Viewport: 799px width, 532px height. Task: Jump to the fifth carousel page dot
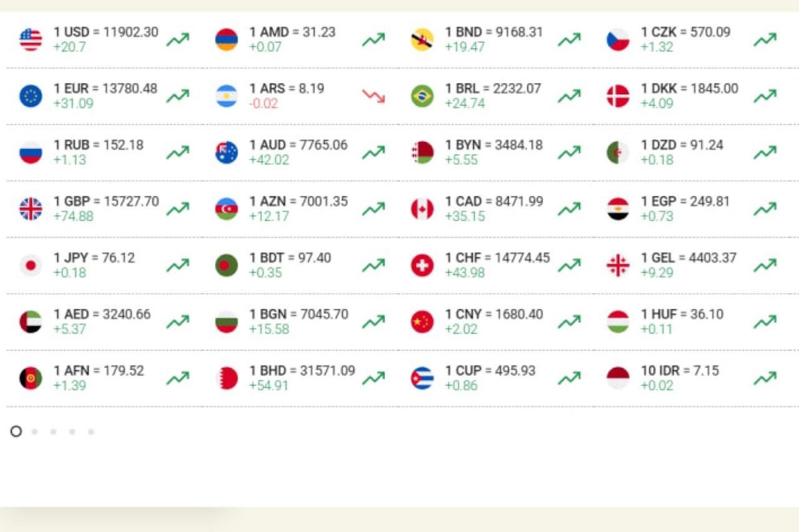click(91, 432)
